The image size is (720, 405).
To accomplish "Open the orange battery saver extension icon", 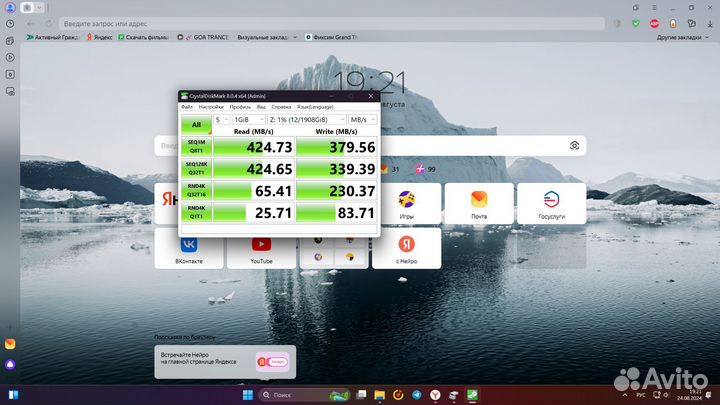I will (x=673, y=23).
